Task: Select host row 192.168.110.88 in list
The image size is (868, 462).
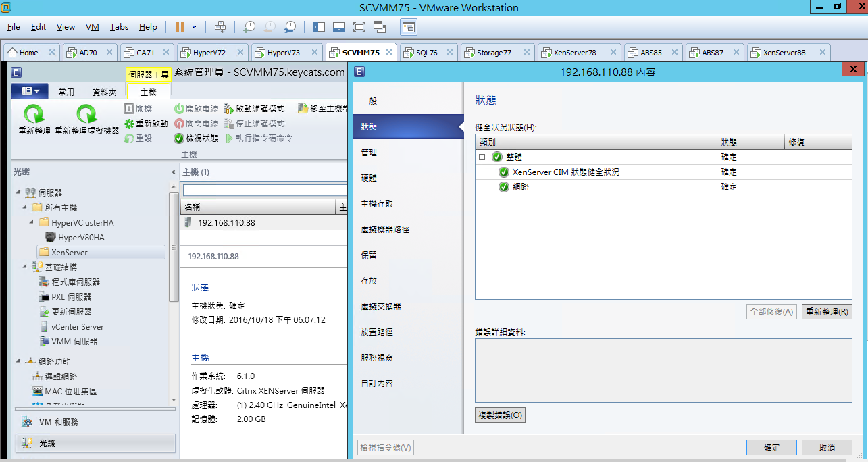Action: (265, 223)
